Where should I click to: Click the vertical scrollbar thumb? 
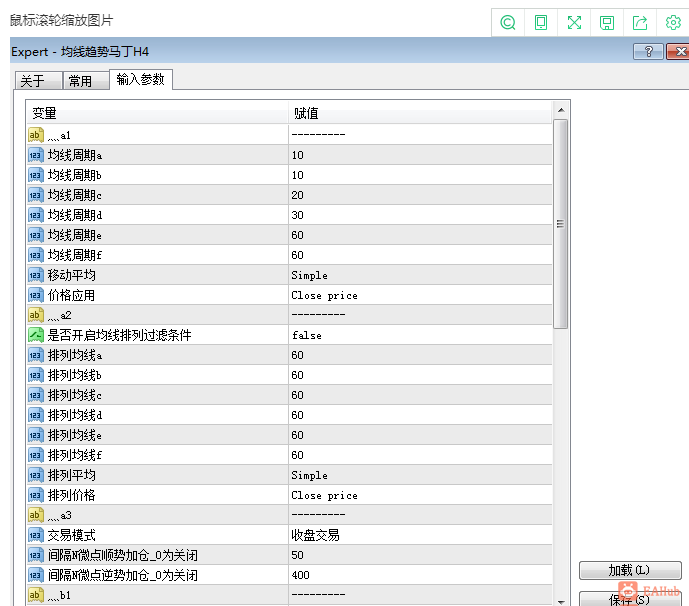560,224
